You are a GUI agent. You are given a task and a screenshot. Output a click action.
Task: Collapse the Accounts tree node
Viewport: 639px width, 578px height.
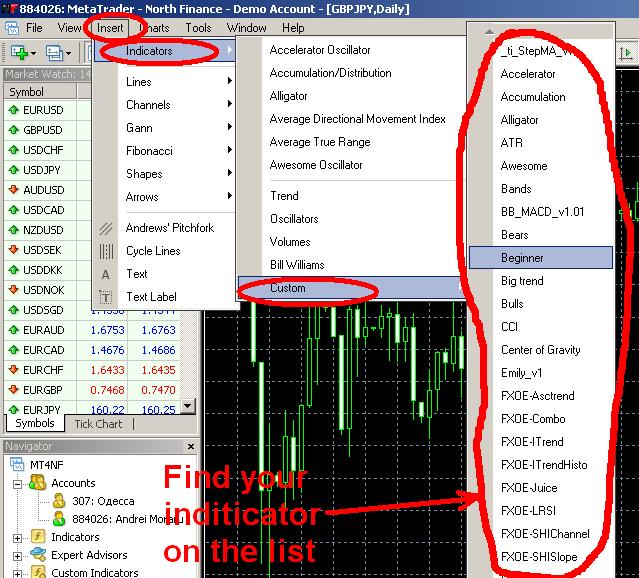pyautogui.click(x=17, y=484)
